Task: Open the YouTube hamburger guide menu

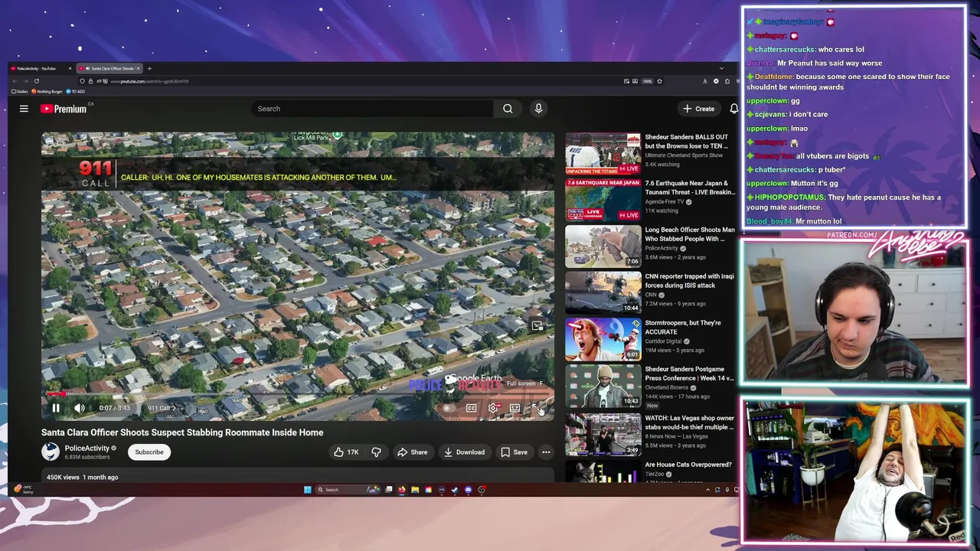Action: click(24, 109)
